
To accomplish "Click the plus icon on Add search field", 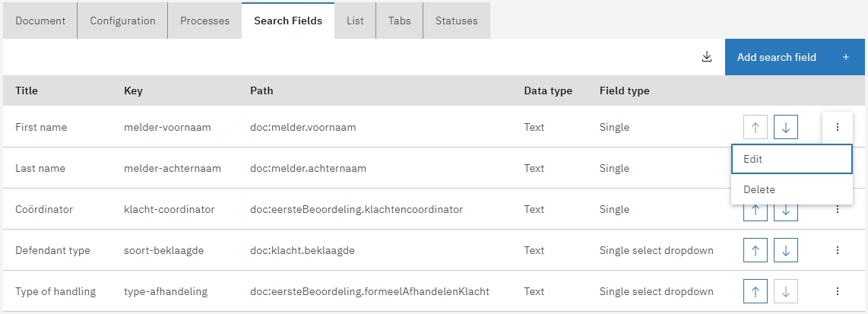I will point(845,57).
